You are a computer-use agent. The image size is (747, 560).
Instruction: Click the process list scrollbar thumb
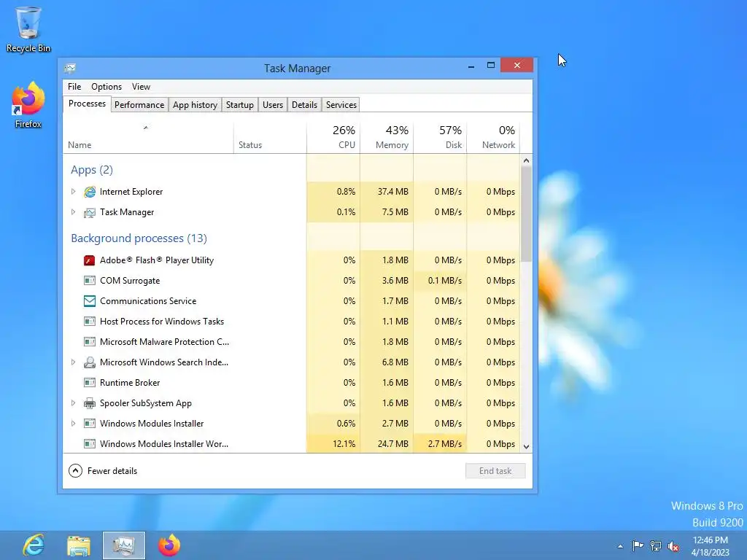click(x=527, y=214)
